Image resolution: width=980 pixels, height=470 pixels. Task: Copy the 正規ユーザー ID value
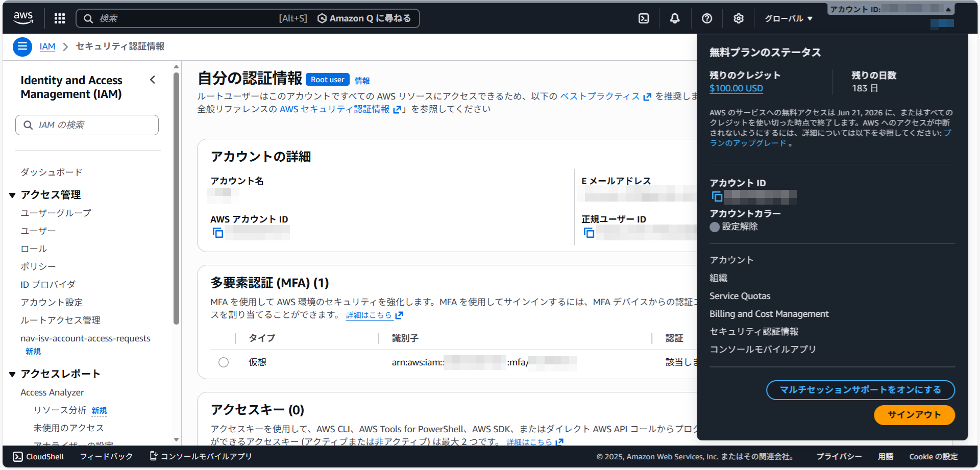589,233
